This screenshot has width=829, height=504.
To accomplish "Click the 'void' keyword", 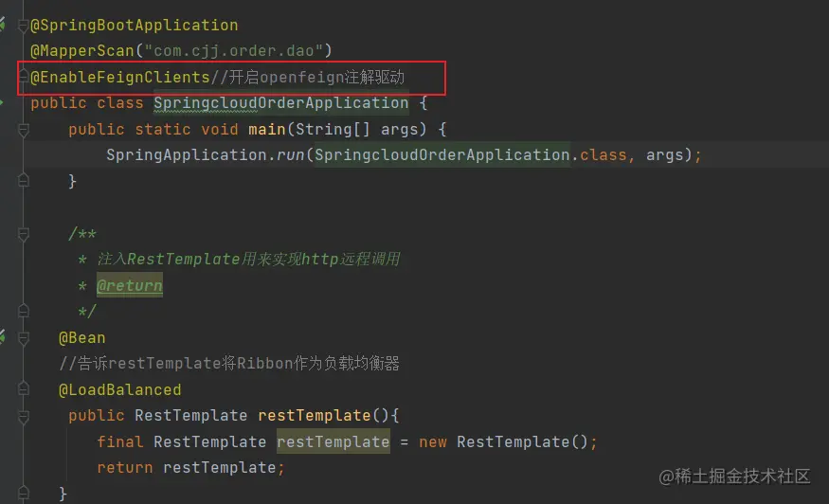I will tap(220, 130).
